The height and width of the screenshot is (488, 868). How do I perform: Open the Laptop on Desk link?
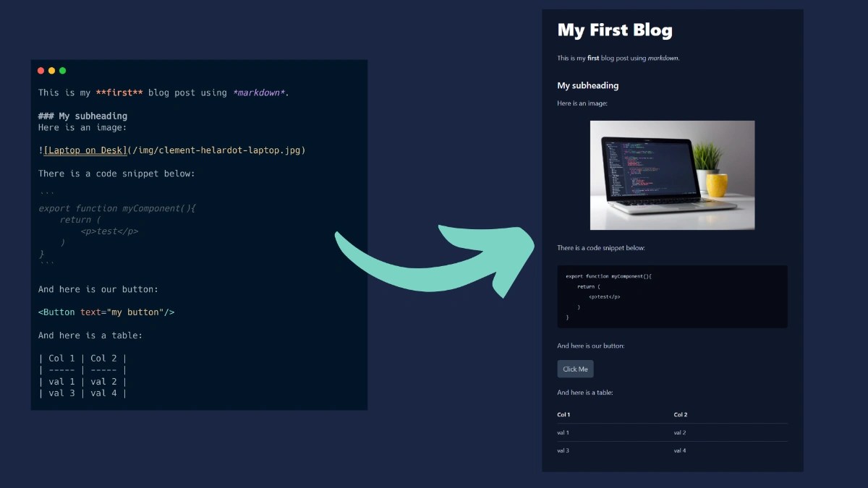coord(85,150)
